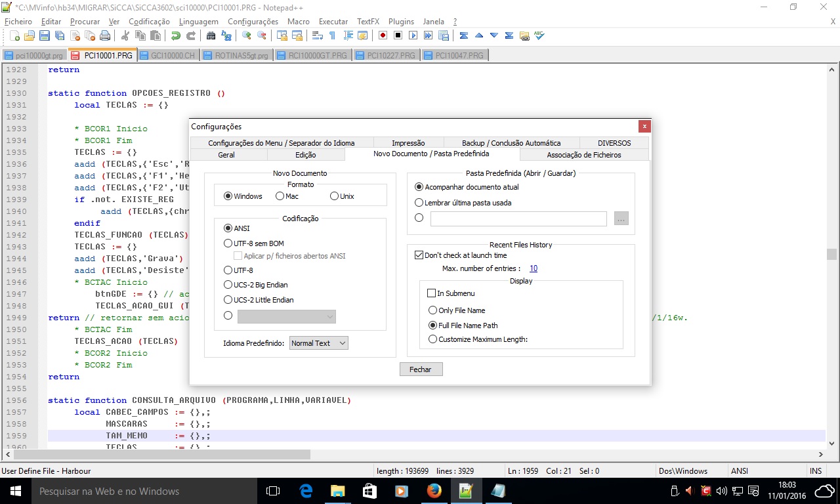Select the Unix format radio button

[x=335, y=196]
